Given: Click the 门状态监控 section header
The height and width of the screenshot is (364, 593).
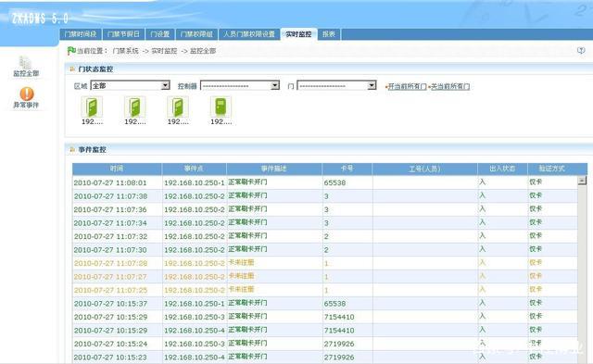Looking at the screenshot, I should pos(95,69).
